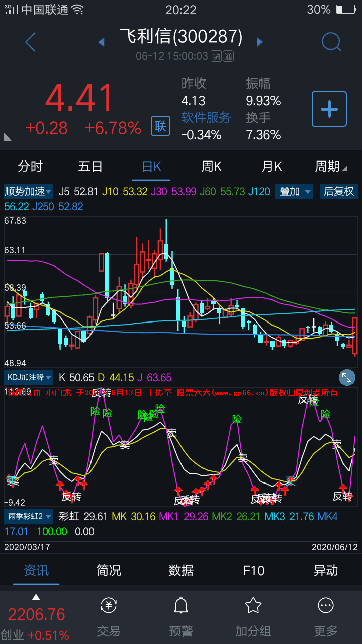This screenshot has width=362, height=644.
Task: Open 资讯 news tab
Action: 36,570
